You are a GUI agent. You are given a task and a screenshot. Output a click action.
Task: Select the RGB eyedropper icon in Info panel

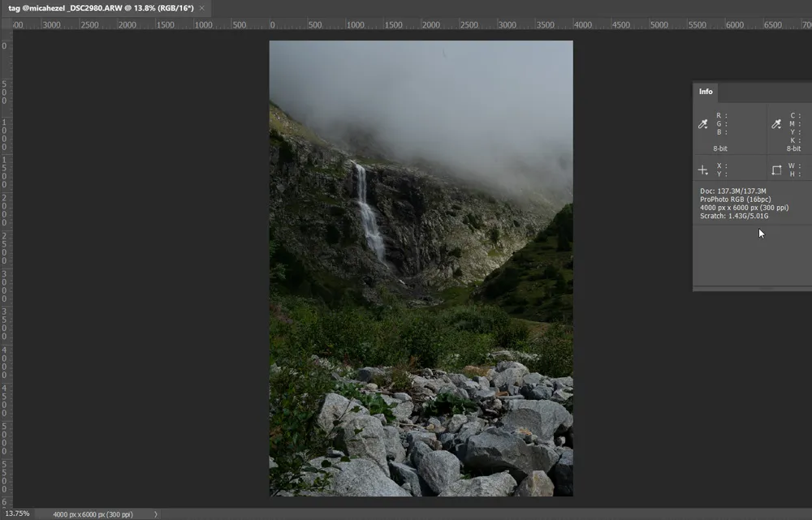[x=703, y=123]
